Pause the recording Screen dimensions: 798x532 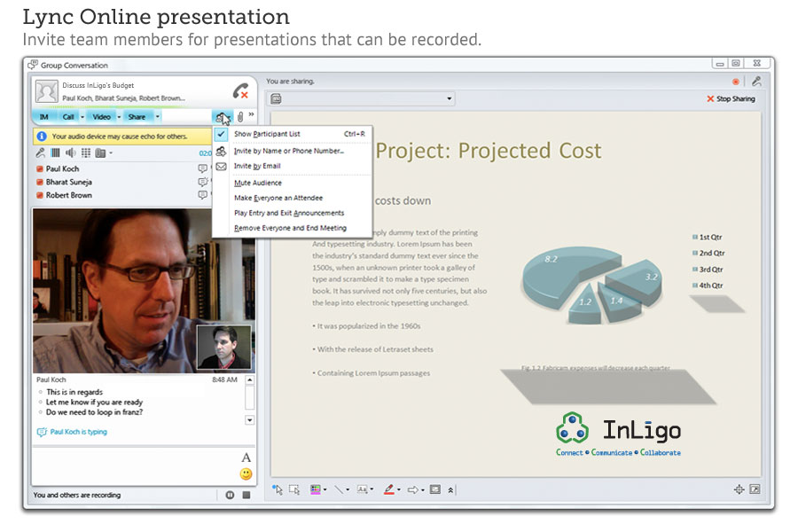click(x=230, y=495)
